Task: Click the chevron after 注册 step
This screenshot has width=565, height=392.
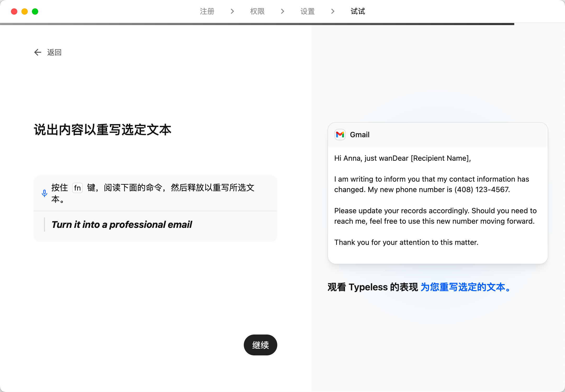Action: [232, 11]
